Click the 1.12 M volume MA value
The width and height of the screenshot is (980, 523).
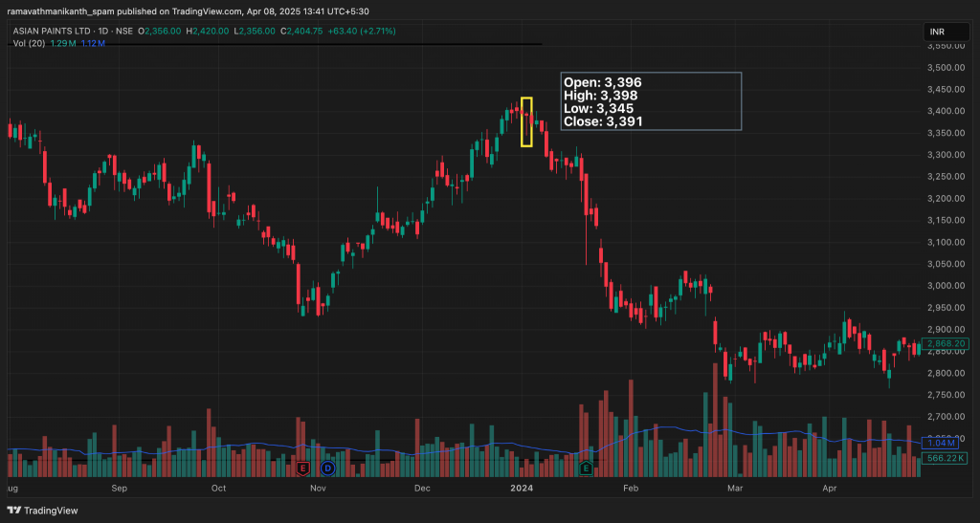pyautogui.click(x=93, y=43)
